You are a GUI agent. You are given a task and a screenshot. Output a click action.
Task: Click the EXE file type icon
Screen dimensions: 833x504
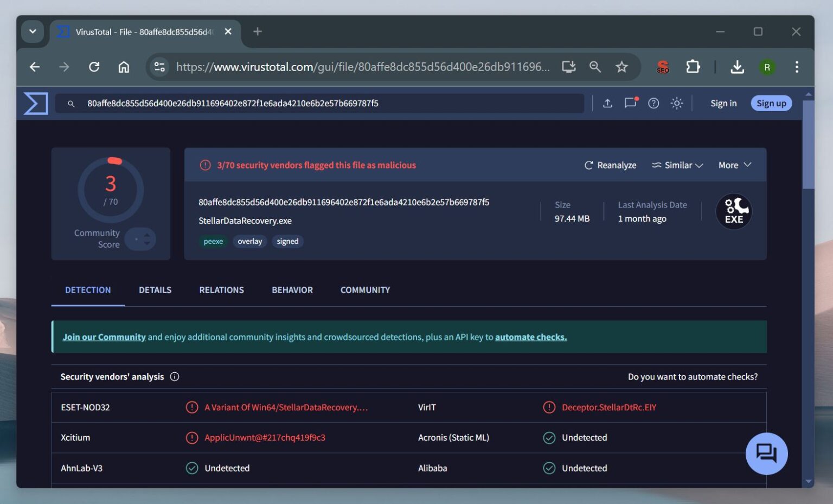pyautogui.click(x=734, y=211)
